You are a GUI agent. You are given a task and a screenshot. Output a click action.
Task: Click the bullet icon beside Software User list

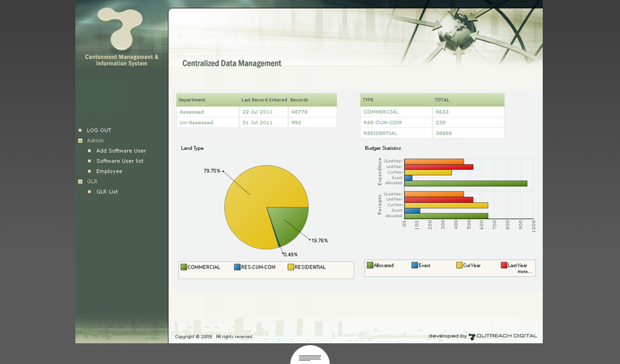(89, 161)
